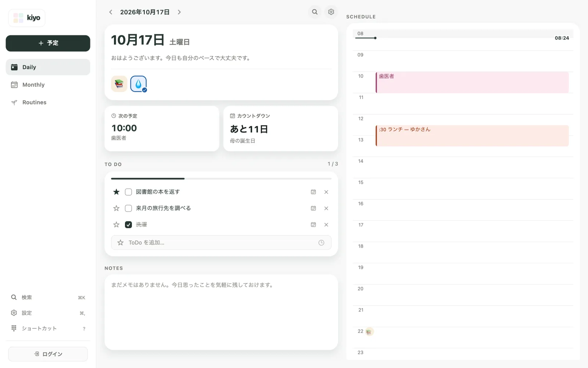Open search via top magnifier icon
588x368 pixels.
(x=315, y=12)
